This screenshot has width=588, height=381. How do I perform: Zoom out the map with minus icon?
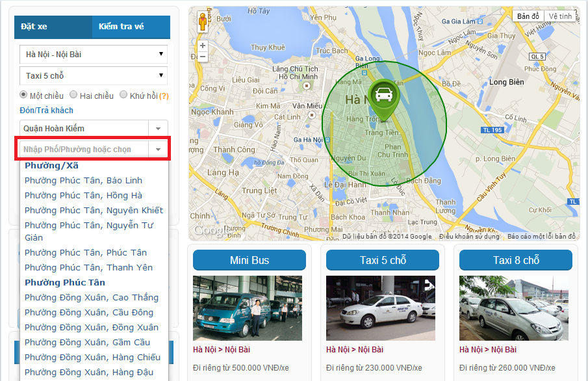pos(203,57)
